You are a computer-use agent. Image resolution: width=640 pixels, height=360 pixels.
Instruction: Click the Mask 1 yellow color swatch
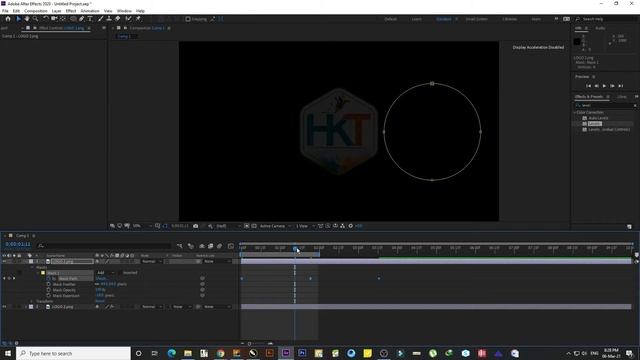(43, 273)
